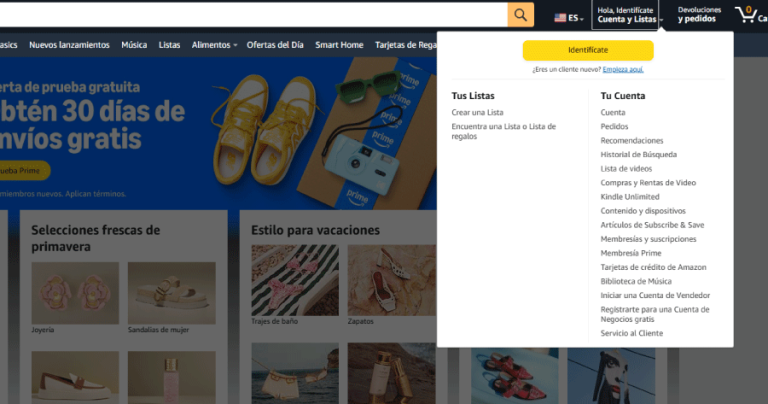Click Nuevos lanzamientos in navigation bar
Image resolution: width=768 pixels, height=404 pixels.
(x=69, y=45)
